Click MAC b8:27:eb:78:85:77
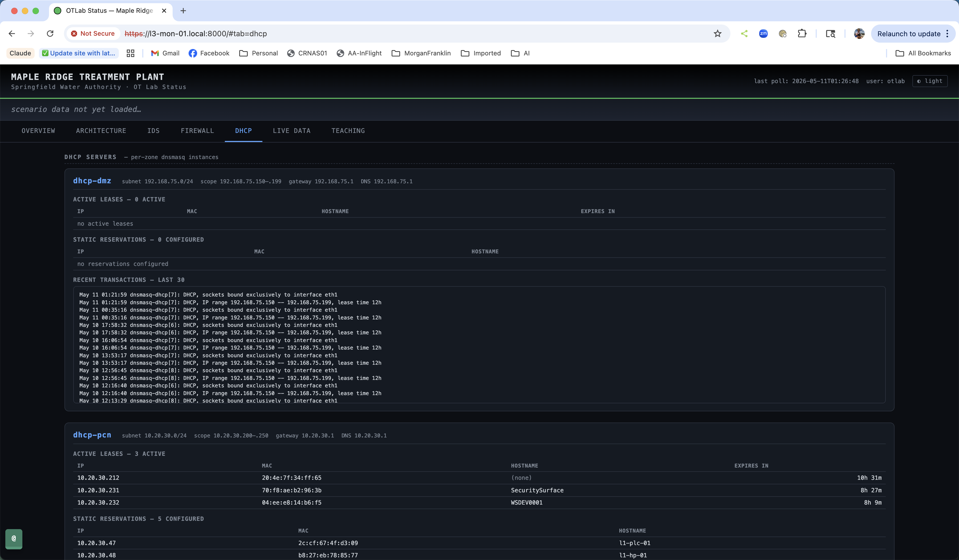This screenshot has width=959, height=560. (x=328, y=555)
